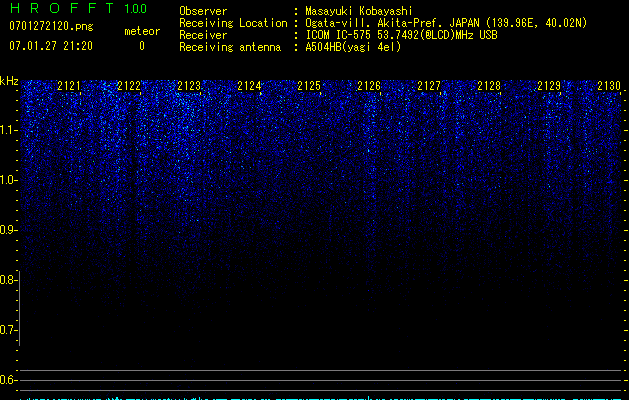Image resolution: width=629 pixels, height=400 pixels.
Task: Click time marker 2127
Action: (x=429, y=86)
